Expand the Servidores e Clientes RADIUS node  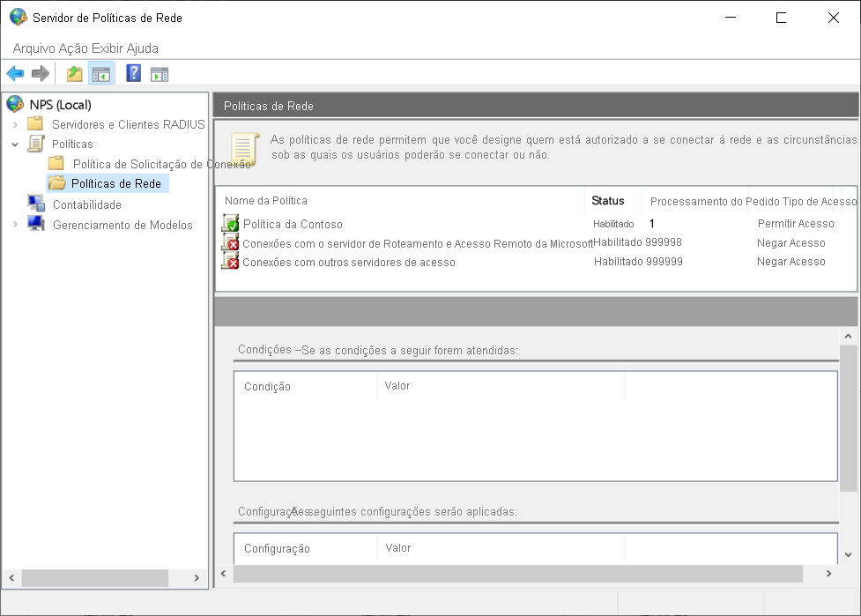point(15,124)
